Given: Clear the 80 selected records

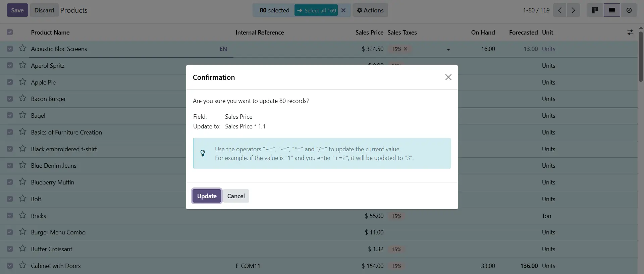Looking at the screenshot, I should point(343,10).
